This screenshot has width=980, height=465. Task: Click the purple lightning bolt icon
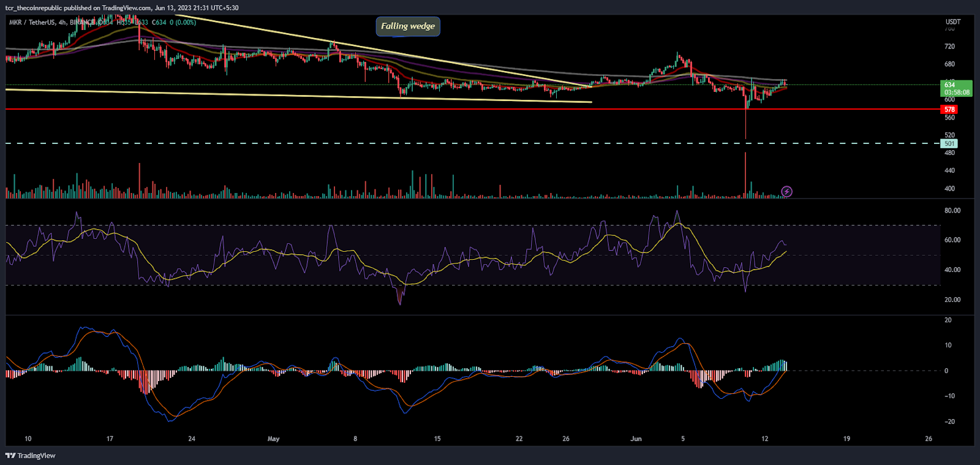click(787, 192)
